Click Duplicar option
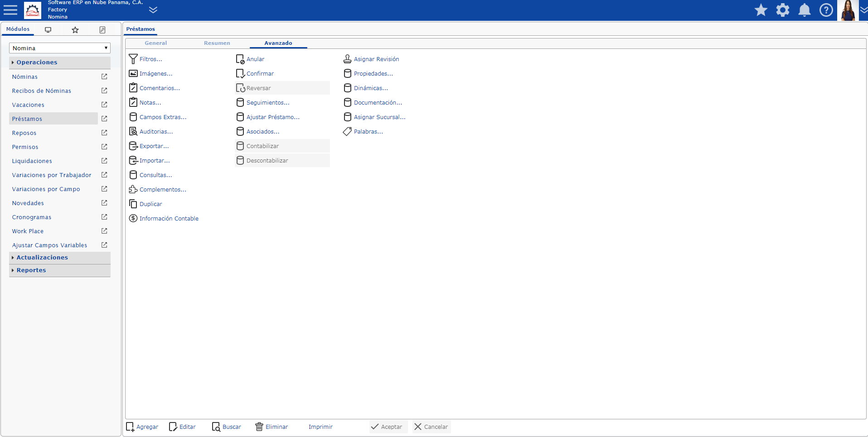The image size is (868, 437). 145,204
